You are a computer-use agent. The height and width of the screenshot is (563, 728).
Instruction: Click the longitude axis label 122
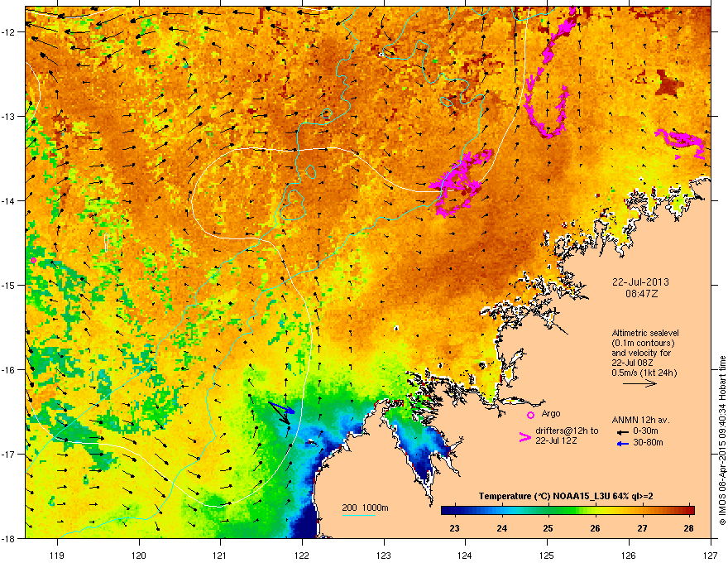tap(302, 555)
